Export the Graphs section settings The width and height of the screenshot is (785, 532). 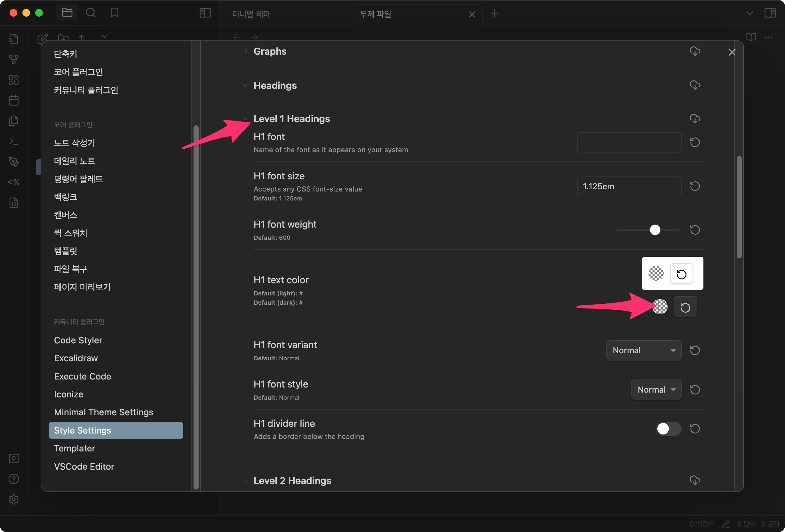(x=694, y=51)
